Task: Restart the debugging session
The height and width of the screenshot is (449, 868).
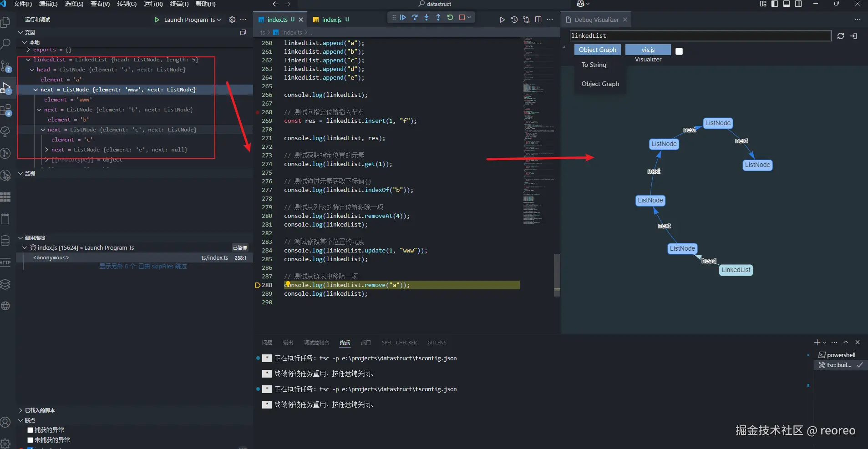Action: coord(450,17)
